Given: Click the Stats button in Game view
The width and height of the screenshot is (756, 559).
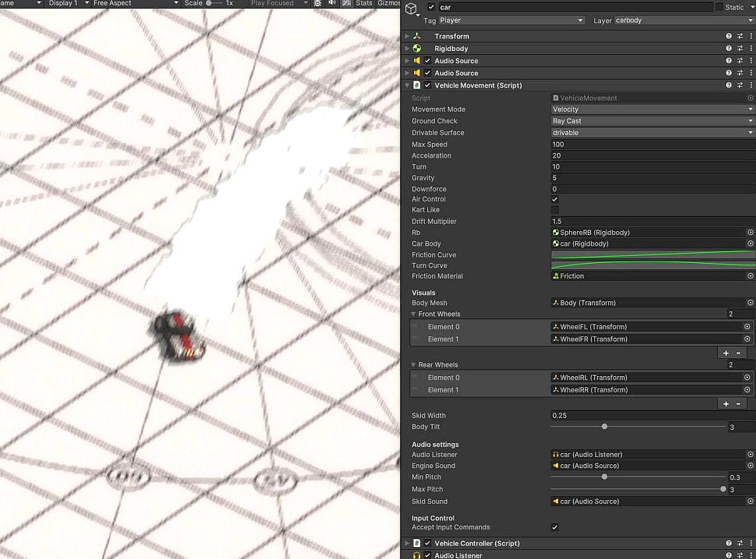Looking at the screenshot, I should pos(364,3).
